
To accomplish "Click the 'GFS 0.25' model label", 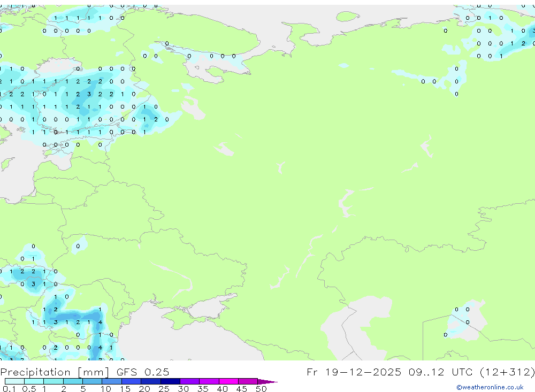I will [x=143, y=372].
